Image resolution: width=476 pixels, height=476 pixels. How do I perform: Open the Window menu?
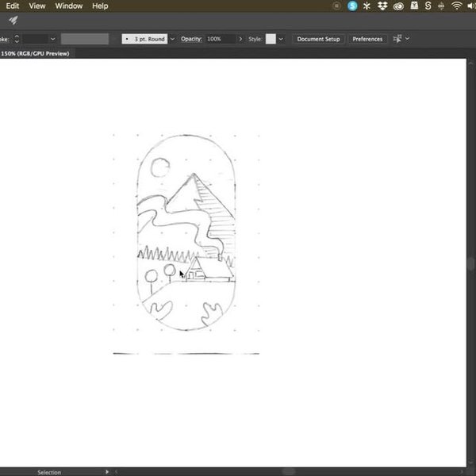pyautogui.click(x=69, y=6)
